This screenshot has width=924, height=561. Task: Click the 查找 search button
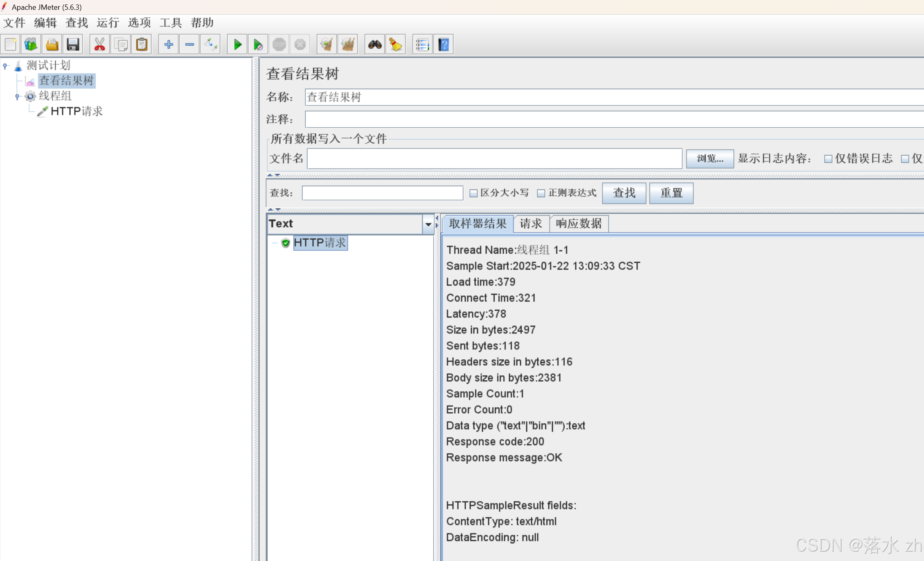624,193
